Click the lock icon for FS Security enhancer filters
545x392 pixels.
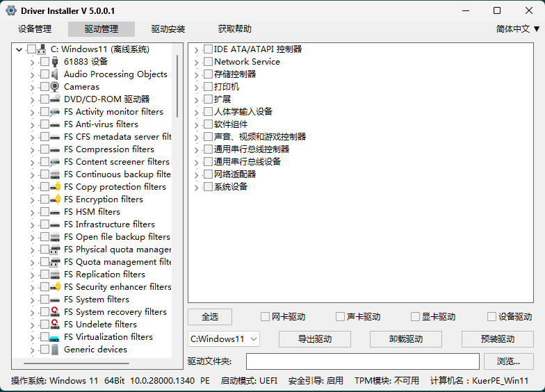pos(56,287)
